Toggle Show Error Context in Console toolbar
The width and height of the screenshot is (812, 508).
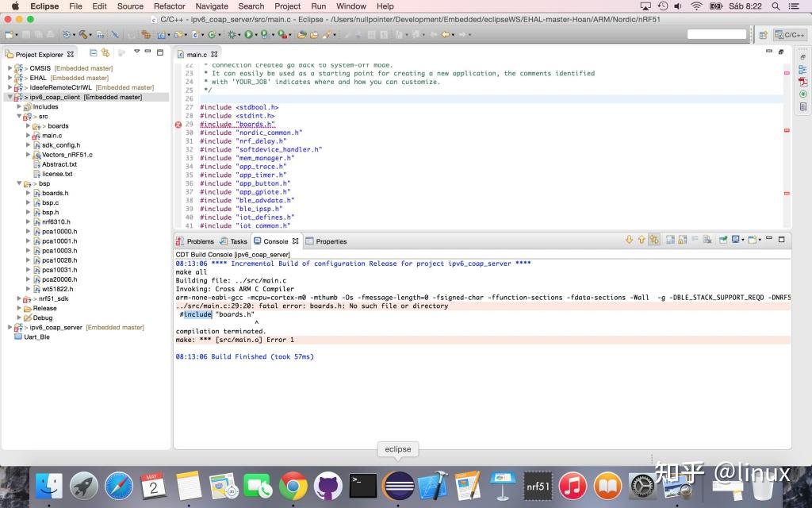coord(654,240)
